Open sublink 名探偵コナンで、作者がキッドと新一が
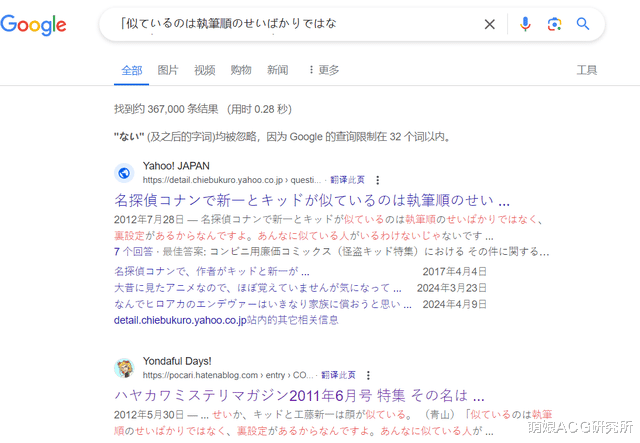640x443 pixels. pyautogui.click(x=211, y=272)
